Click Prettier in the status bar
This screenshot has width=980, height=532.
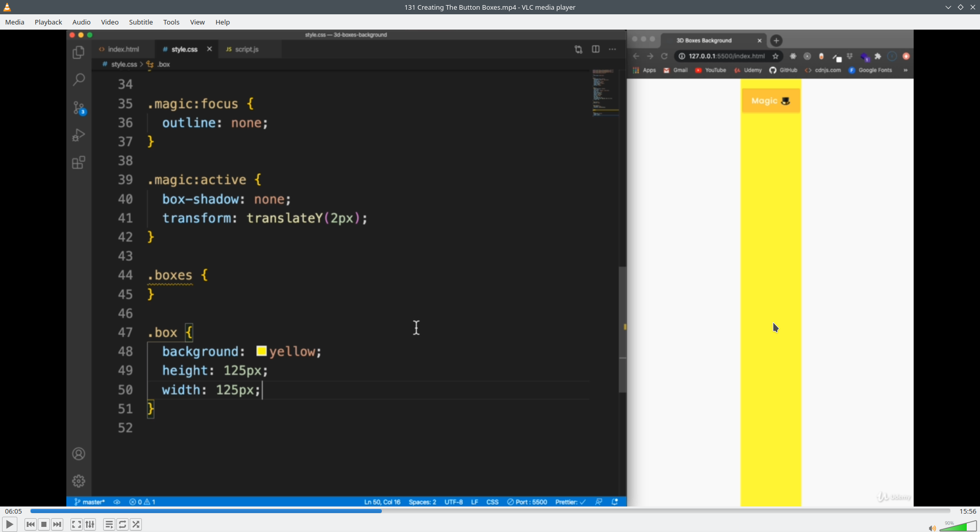570,502
